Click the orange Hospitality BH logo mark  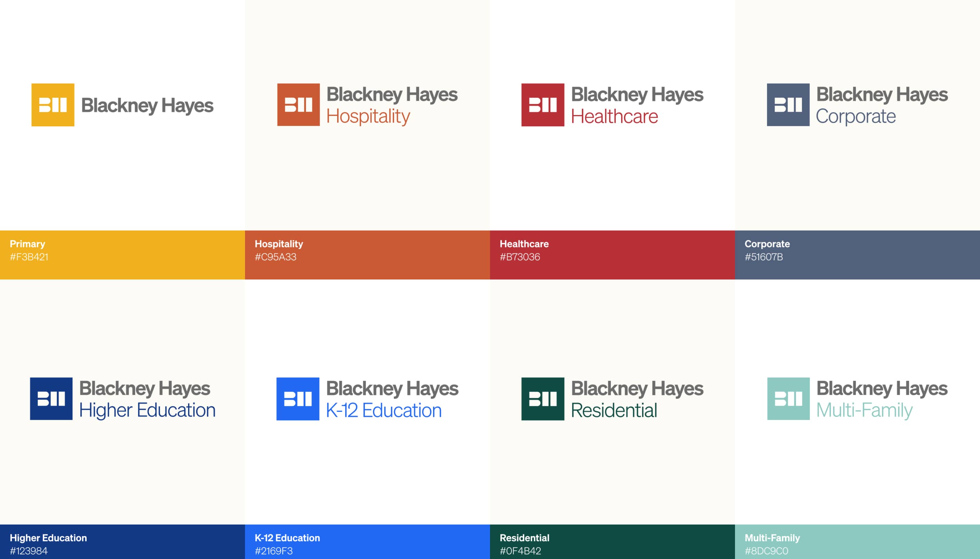[298, 105]
